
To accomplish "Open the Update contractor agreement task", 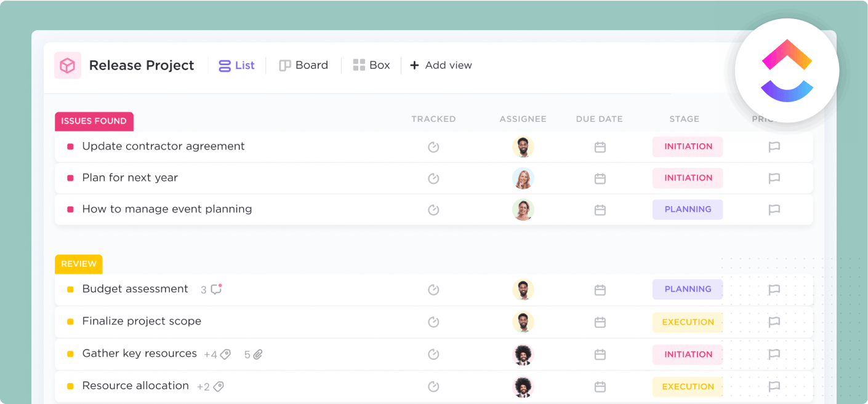I will pos(163,146).
